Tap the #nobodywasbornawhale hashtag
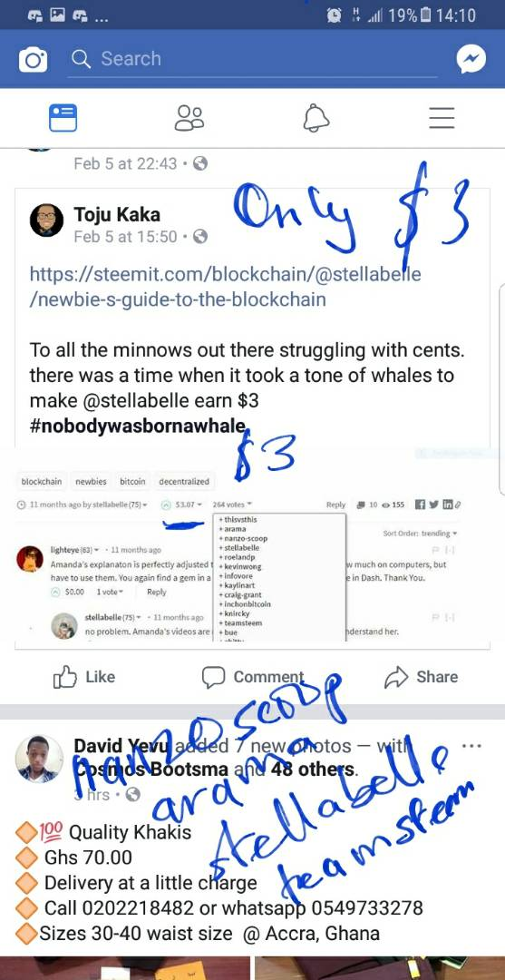505x980 pixels. pyautogui.click(x=138, y=426)
